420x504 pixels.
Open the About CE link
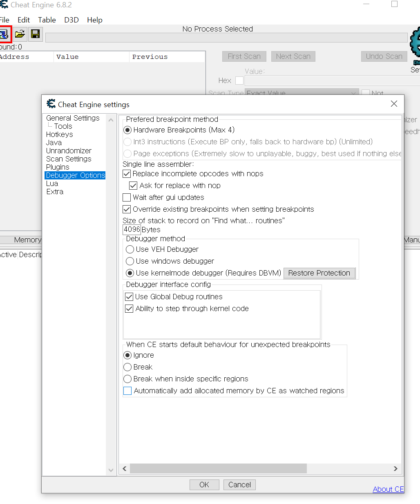[388, 489]
